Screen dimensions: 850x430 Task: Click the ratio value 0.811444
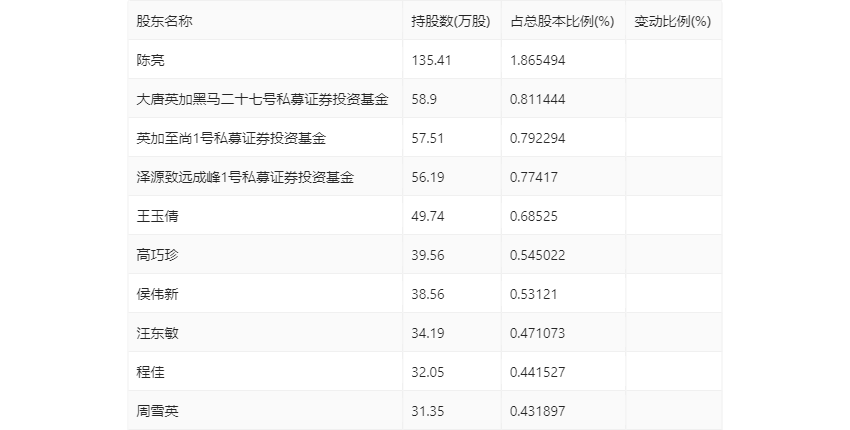point(538,99)
